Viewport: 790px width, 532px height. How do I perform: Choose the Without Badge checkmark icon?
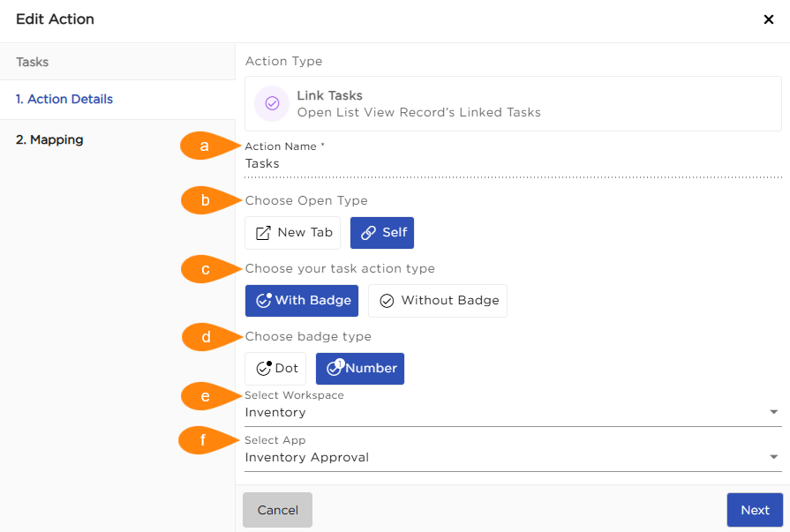(387, 301)
